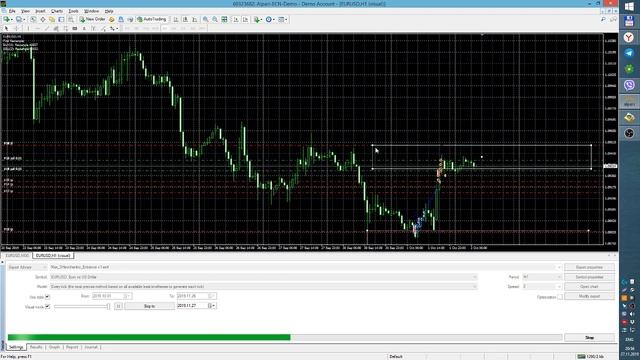Screen dimensions: 640x360
Task: Toggle the Strategy Tester icon
Action: click(71, 19)
